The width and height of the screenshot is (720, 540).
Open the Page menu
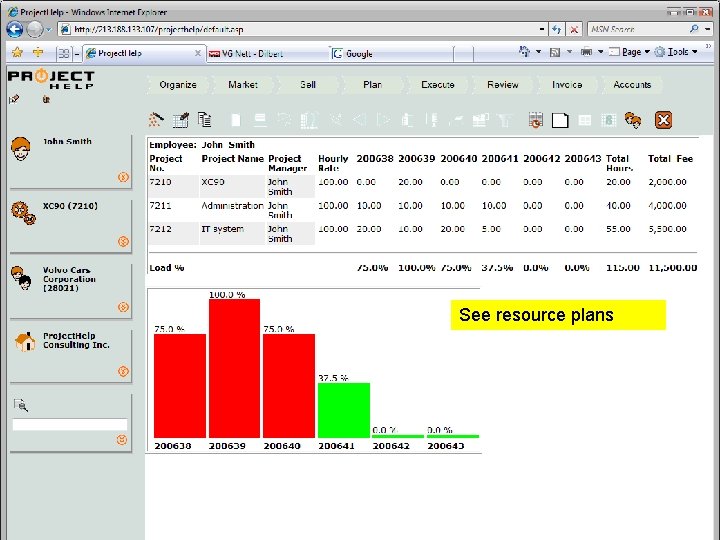(630, 52)
